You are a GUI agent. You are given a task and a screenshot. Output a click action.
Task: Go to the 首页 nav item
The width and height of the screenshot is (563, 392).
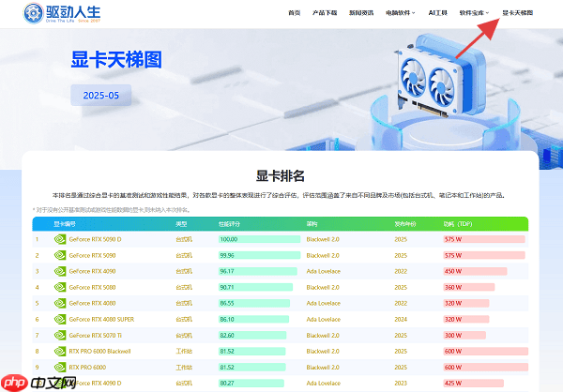coord(294,13)
